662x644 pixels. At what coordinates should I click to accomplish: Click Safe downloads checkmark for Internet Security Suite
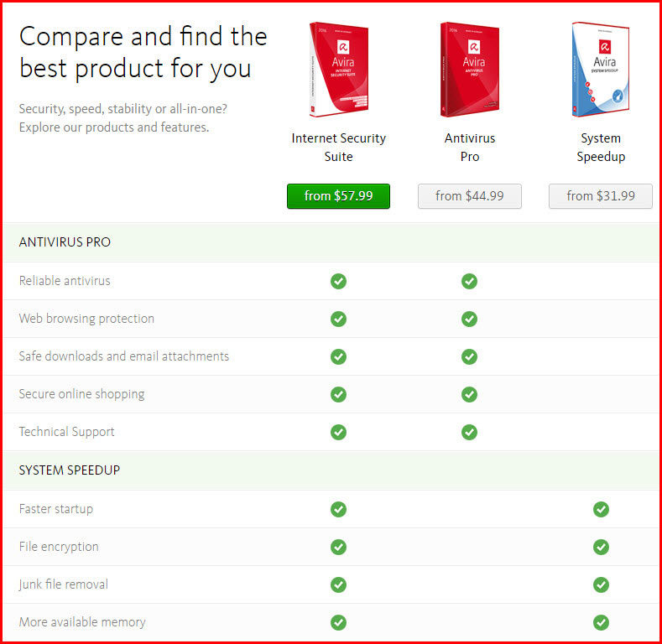point(339,356)
